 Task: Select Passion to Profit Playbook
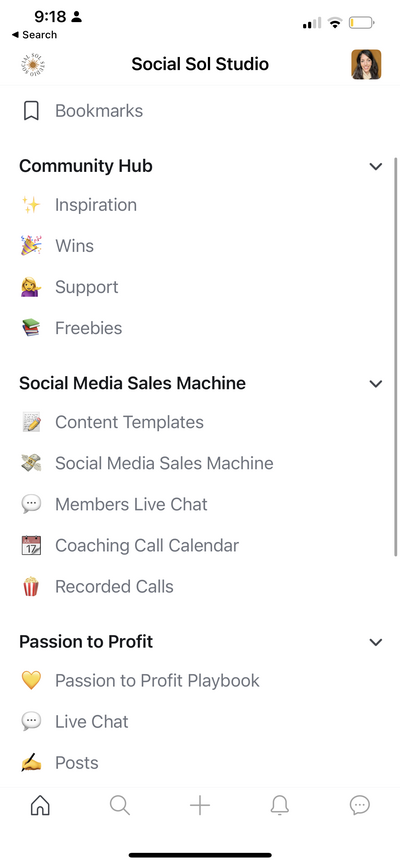click(x=157, y=680)
